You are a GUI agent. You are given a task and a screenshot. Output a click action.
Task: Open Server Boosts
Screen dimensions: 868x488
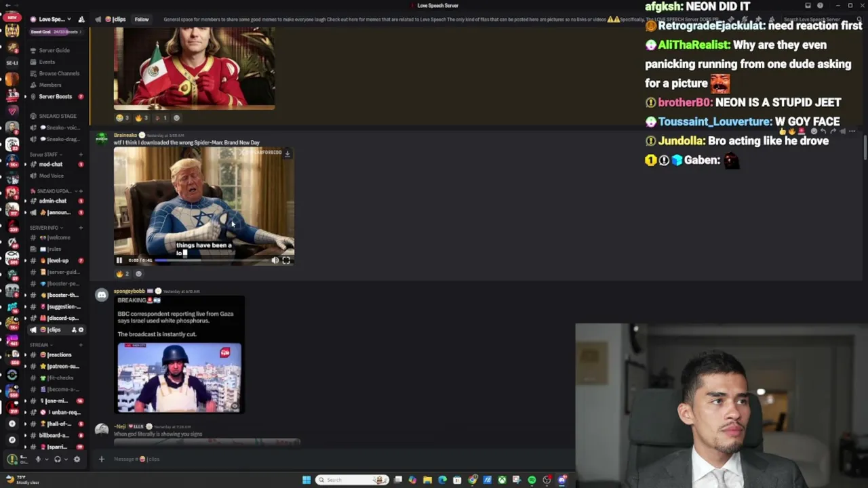55,96
